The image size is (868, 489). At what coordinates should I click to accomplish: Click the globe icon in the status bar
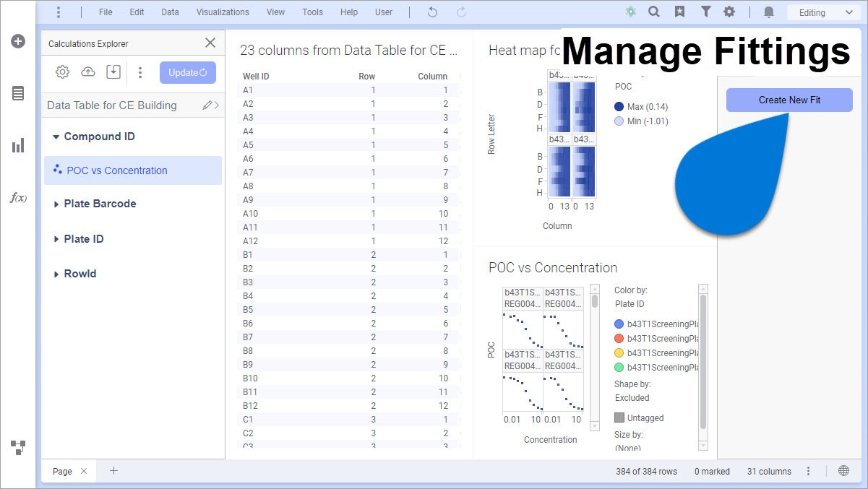pyautogui.click(x=843, y=471)
